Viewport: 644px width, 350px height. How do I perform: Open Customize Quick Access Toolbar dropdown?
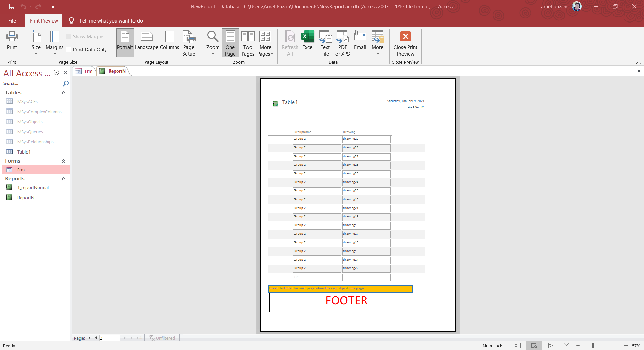pyautogui.click(x=53, y=7)
